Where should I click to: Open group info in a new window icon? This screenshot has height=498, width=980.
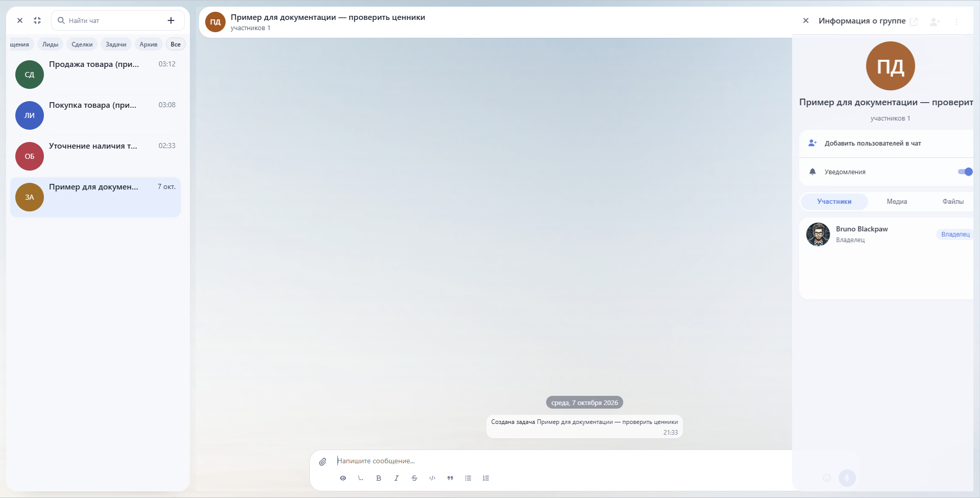click(x=914, y=21)
